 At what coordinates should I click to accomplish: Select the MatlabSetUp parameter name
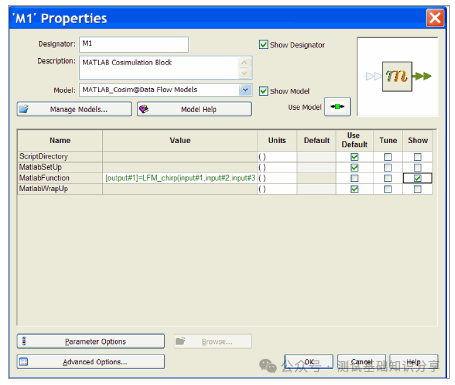pos(40,167)
